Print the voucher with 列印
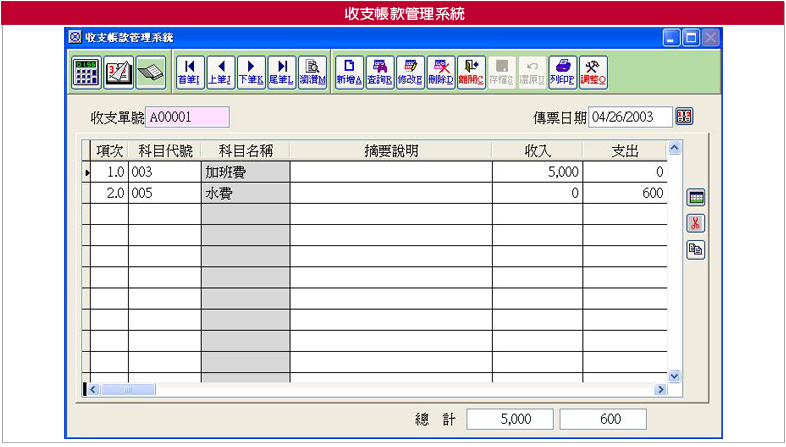Viewport: 786px width, 447px height. tap(563, 72)
